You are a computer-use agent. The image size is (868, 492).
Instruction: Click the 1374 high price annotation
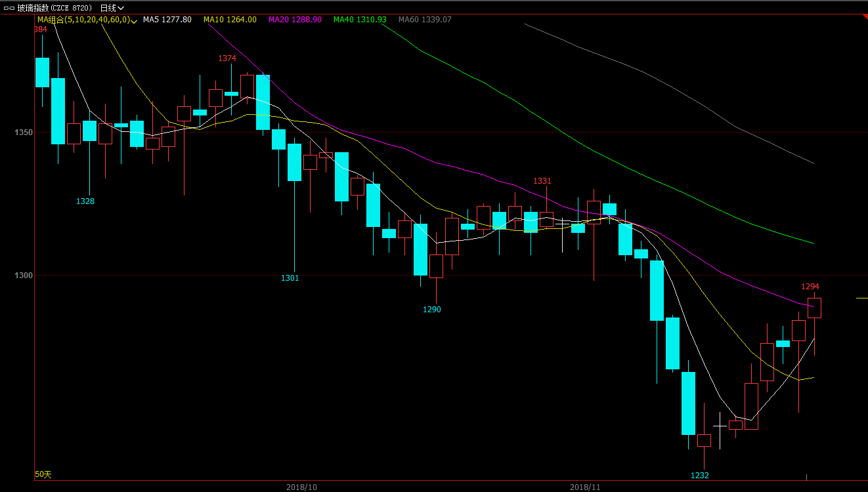(x=227, y=58)
